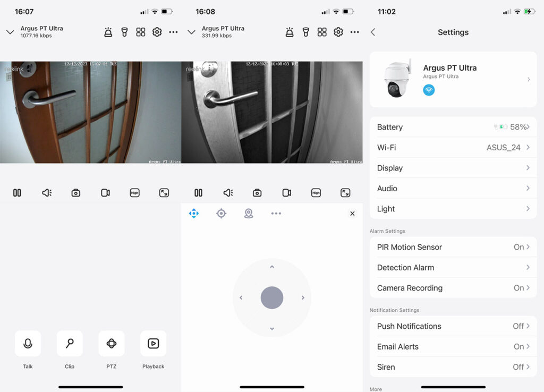Pan camera left with joystick arrow
Screen dimensions: 544x392
click(x=241, y=297)
